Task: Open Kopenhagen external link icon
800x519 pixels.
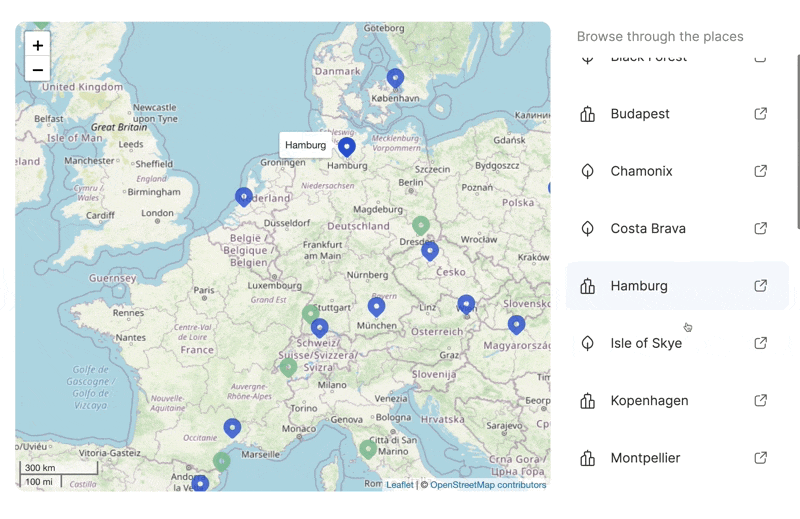Action: coord(760,401)
